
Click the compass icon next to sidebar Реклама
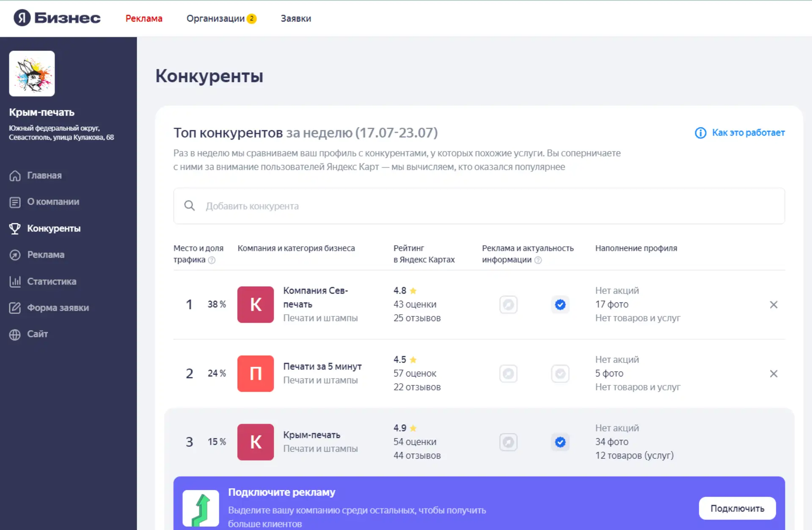coord(15,255)
